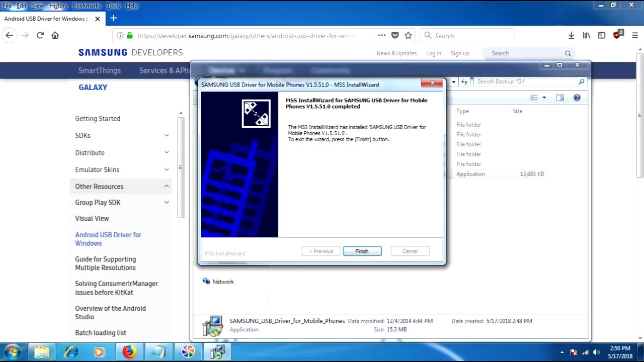644x362 pixels.
Task: Launch Internet Explorer from taskbar
Action: pyautogui.click(x=71, y=352)
